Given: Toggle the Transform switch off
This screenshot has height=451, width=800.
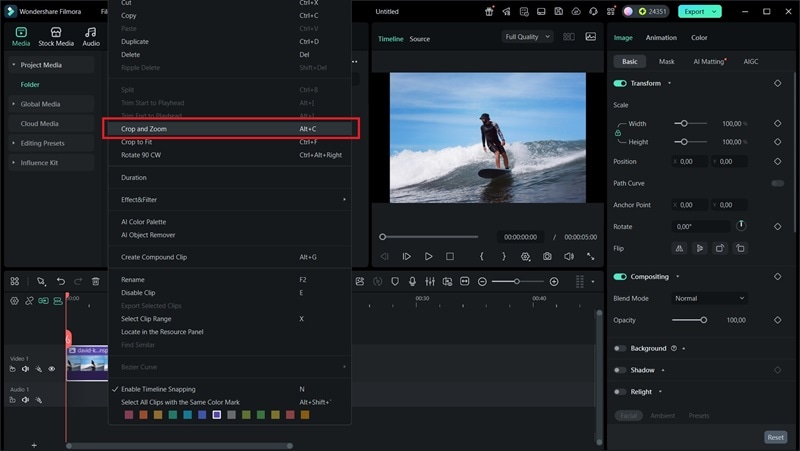Looking at the screenshot, I should pyautogui.click(x=620, y=83).
